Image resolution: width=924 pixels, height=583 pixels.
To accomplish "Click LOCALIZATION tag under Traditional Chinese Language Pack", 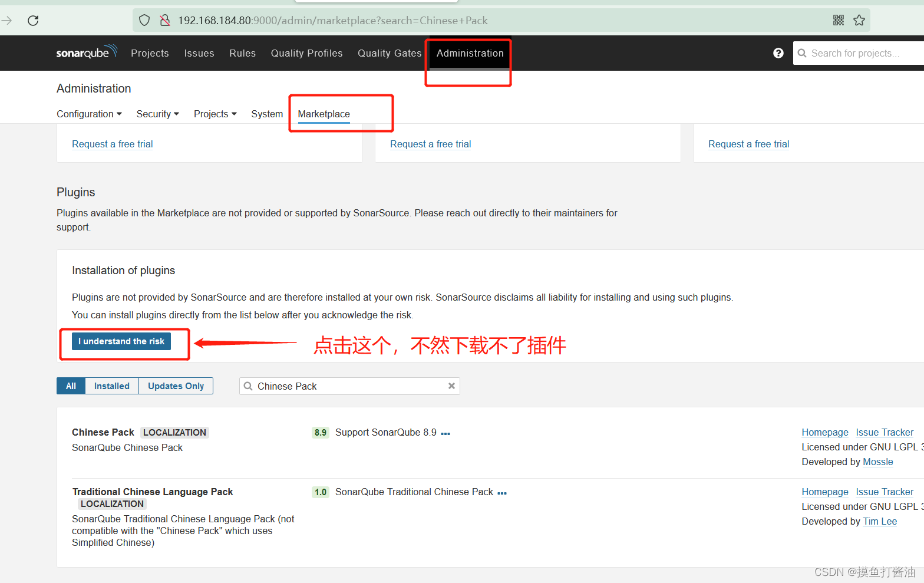I will click(x=112, y=503).
